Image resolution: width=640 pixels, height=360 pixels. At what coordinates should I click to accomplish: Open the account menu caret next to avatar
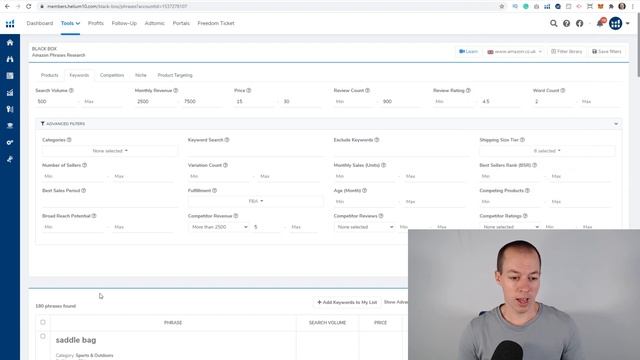627,23
